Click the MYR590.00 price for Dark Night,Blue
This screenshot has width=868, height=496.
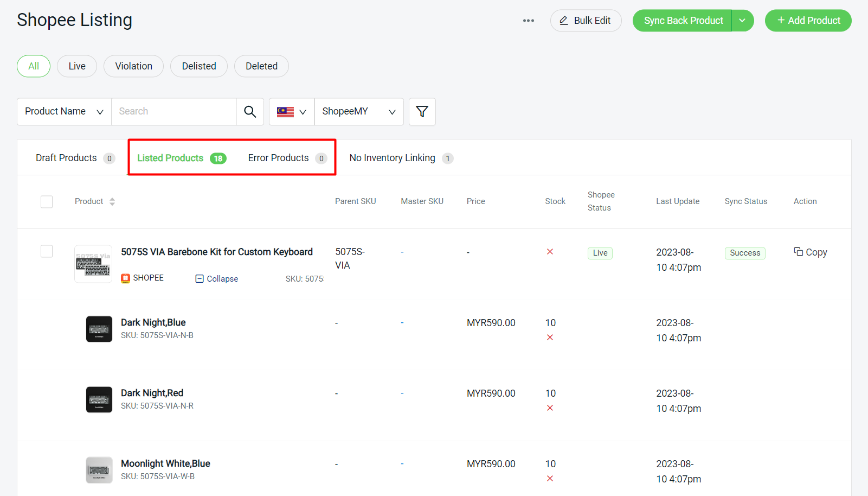pyautogui.click(x=491, y=323)
